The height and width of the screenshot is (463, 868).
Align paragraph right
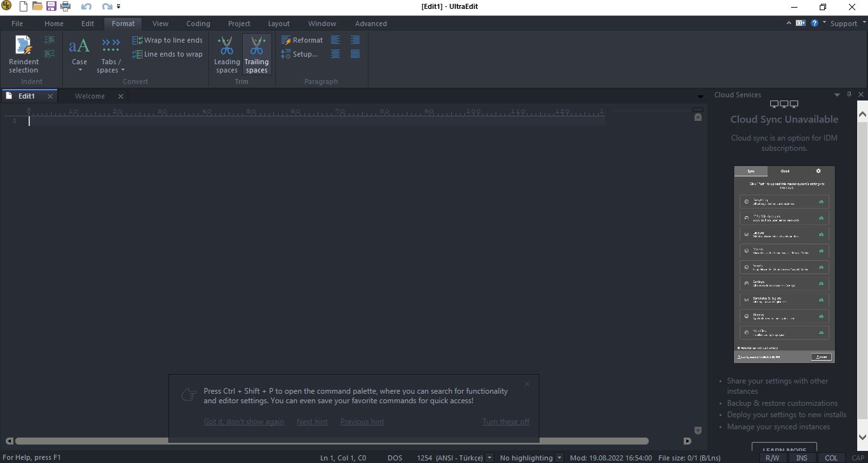355,40
